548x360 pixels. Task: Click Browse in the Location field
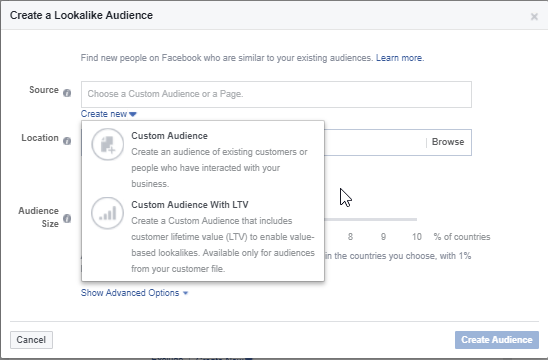(x=448, y=142)
